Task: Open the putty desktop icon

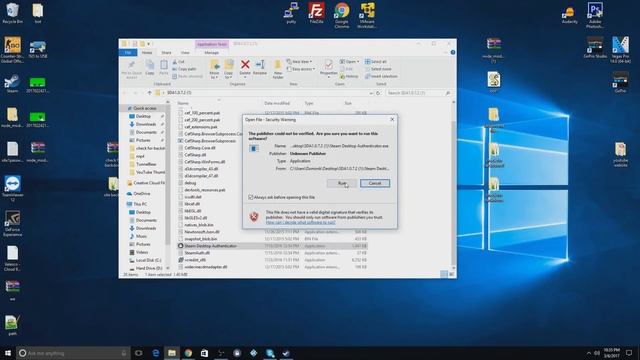Action: (x=291, y=13)
